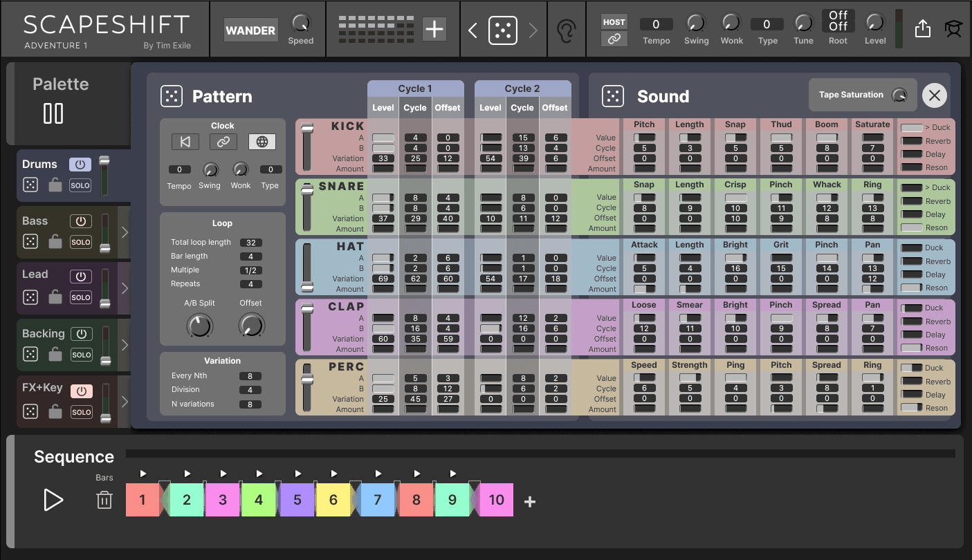Click the pause icon under Palette
Viewport: 972px width, 560px height.
point(53,113)
